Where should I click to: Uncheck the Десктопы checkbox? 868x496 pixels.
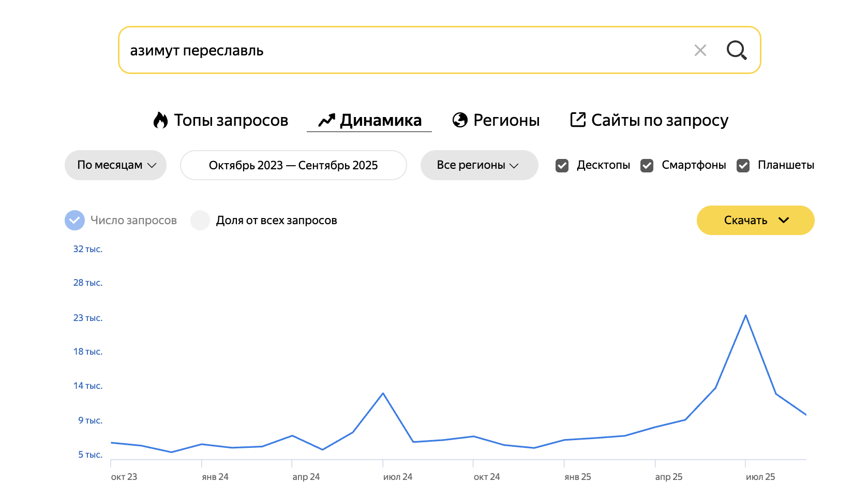tap(562, 166)
